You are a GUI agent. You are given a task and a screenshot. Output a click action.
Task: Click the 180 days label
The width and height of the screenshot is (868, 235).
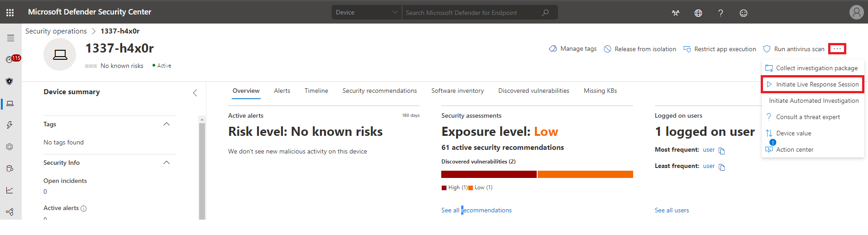coord(411,115)
